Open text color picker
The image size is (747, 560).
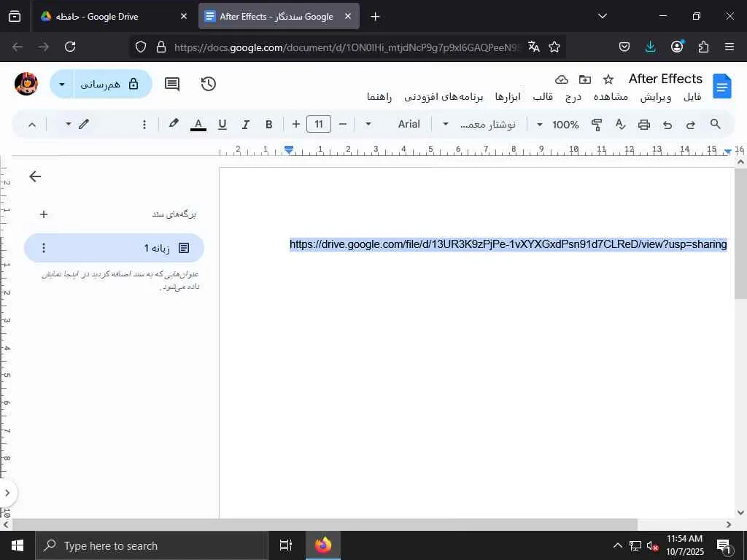point(198,125)
